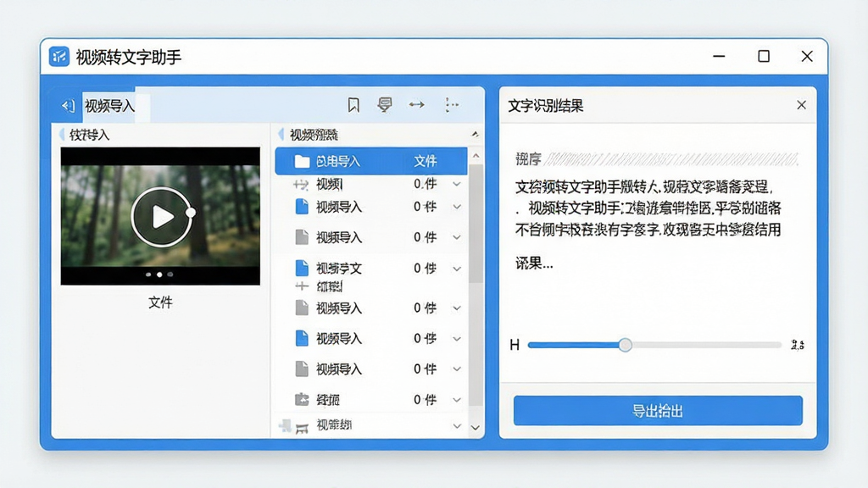Click the horizontal double-arrow icon in toolbar
Image resolution: width=868 pixels, height=488 pixels.
416,104
